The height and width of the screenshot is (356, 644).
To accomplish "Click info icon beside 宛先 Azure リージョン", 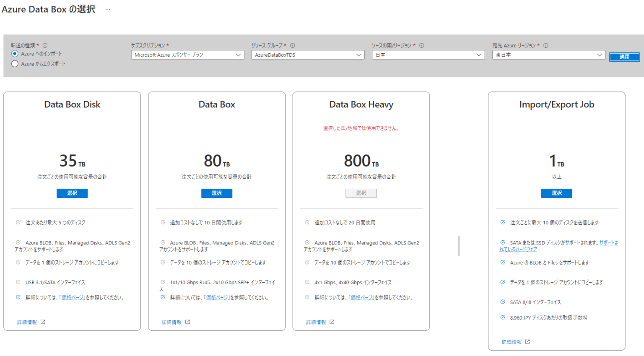I will click(x=546, y=45).
